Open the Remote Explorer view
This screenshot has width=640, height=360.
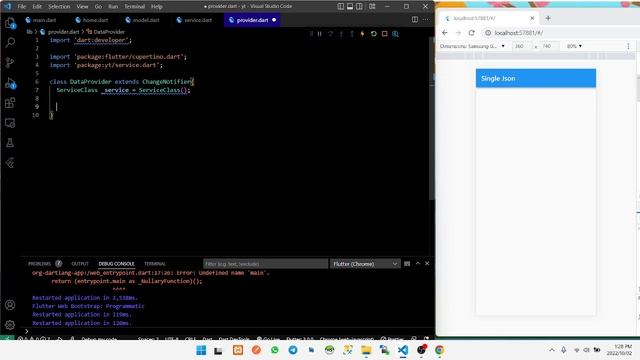(x=10, y=123)
